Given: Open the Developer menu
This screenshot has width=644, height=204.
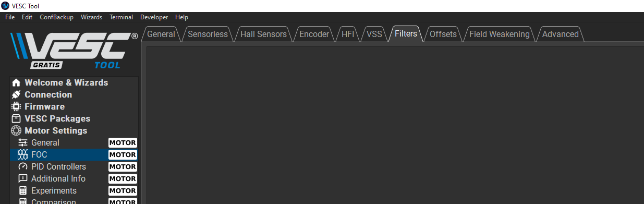Looking at the screenshot, I should [154, 17].
